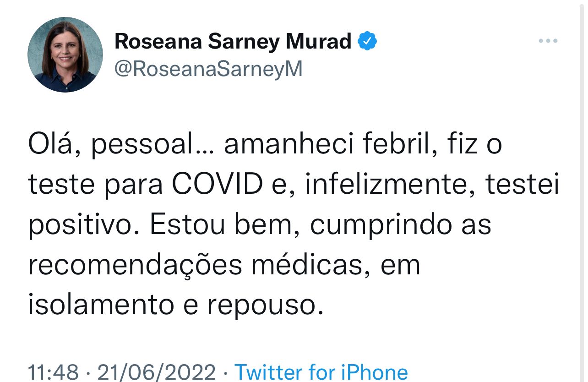Open Roseana Sarney Murad's profile photo
Viewport: 588px width, 382px height.
click(65, 55)
